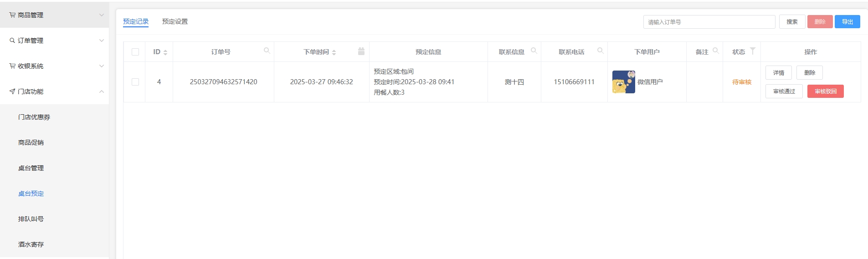Expand the 商品管理 sidebar menu

click(55, 15)
